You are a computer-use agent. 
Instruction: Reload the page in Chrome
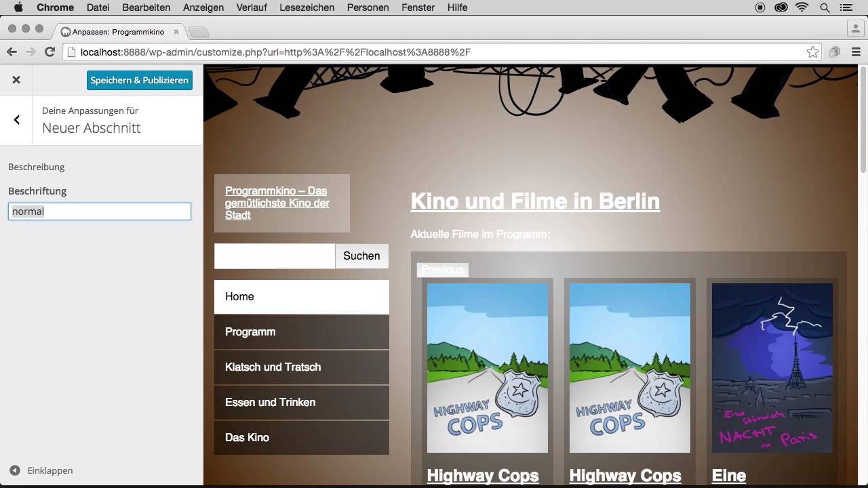pyautogui.click(x=50, y=52)
